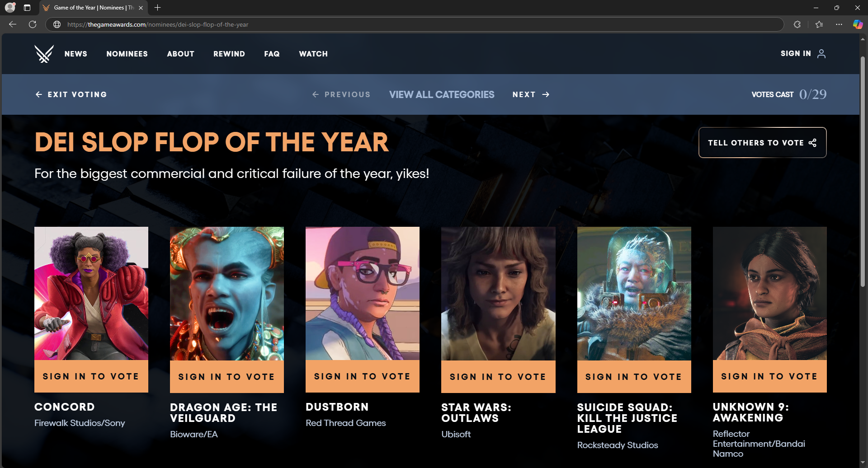Go to the Previous category

pos(341,94)
